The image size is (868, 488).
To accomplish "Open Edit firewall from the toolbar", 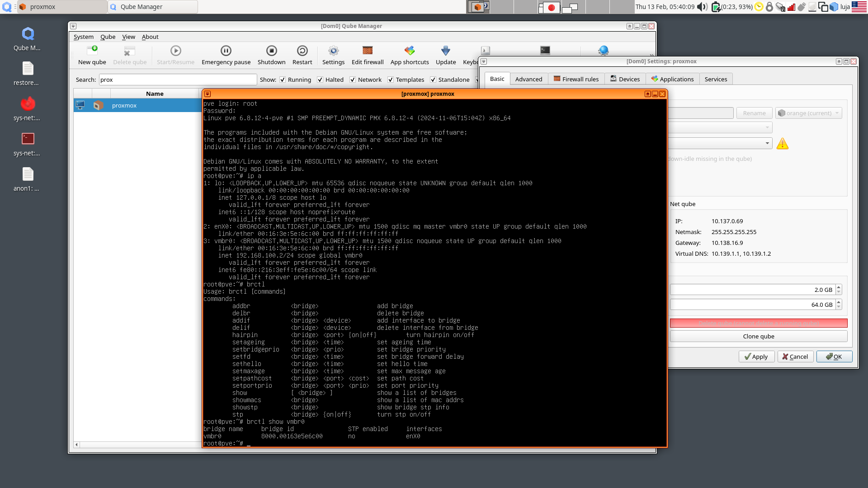I will coord(368,55).
